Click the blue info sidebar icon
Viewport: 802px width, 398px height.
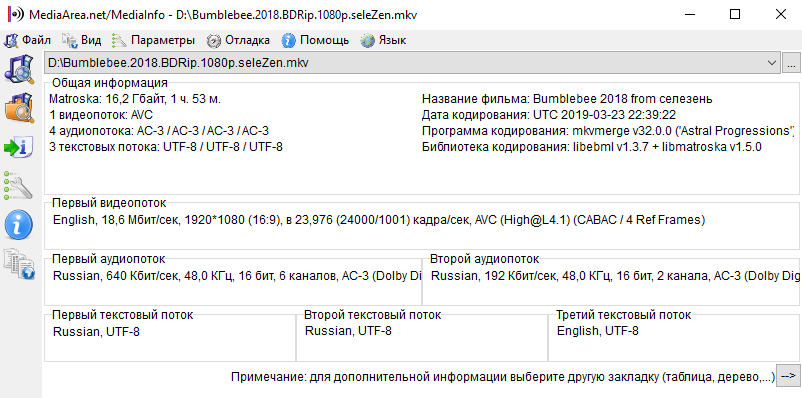point(19,225)
